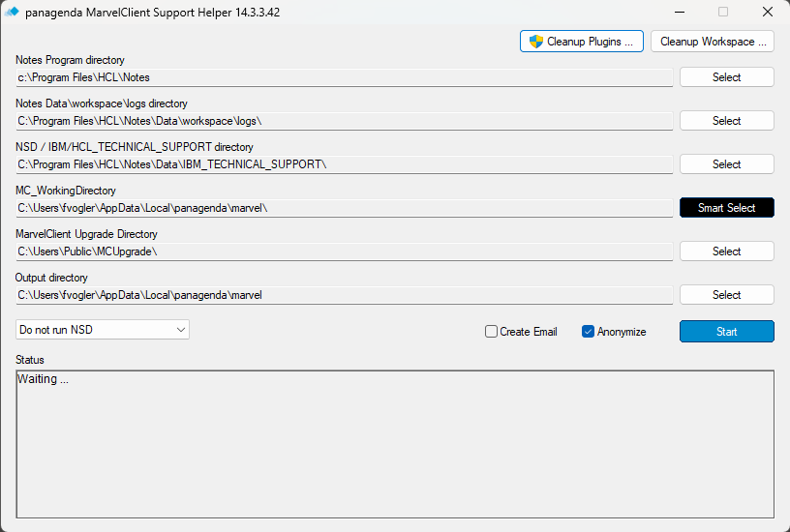This screenshot has width=790, height=532.
Task: Enable the Create Email checkbox
Action: [491, 331]
